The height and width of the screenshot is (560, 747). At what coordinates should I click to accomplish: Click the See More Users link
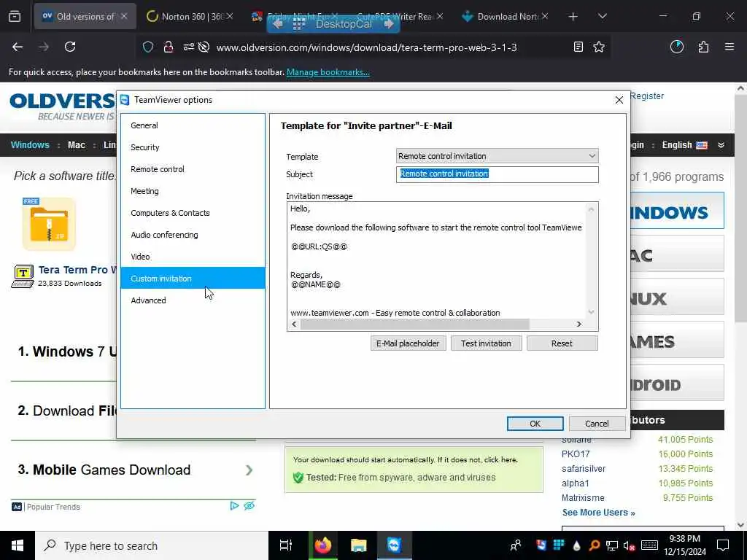pos(598,513)
